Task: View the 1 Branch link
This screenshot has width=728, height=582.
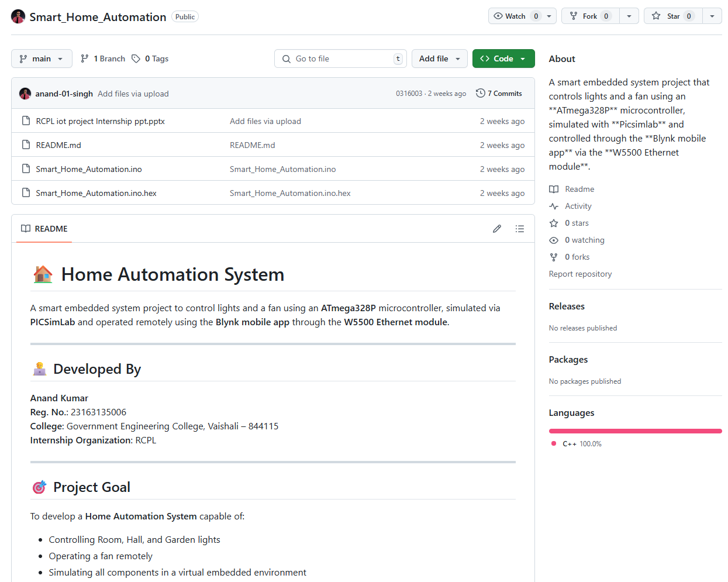Action: point(103,58)
